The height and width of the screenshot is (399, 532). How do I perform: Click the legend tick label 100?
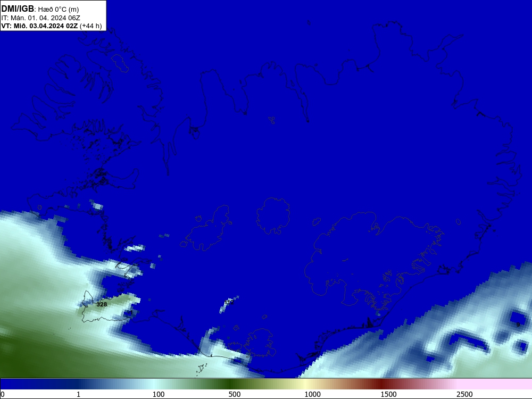159,394
